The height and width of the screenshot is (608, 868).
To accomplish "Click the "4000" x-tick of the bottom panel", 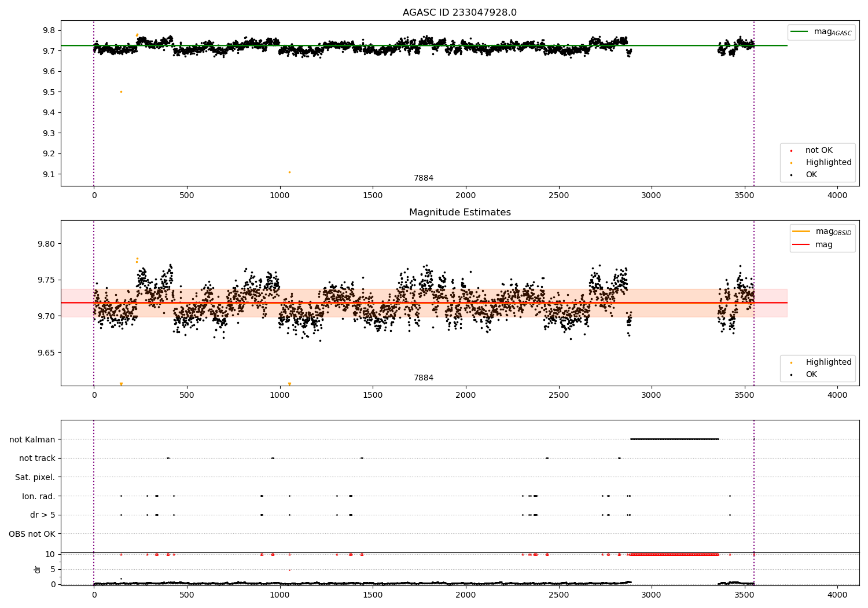I will [837, 595].
